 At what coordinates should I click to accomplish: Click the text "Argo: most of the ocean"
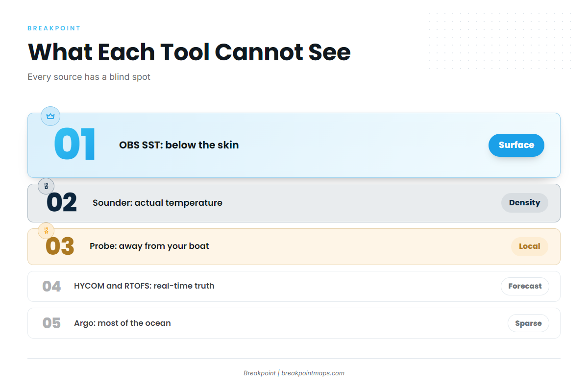pos(122,323)
